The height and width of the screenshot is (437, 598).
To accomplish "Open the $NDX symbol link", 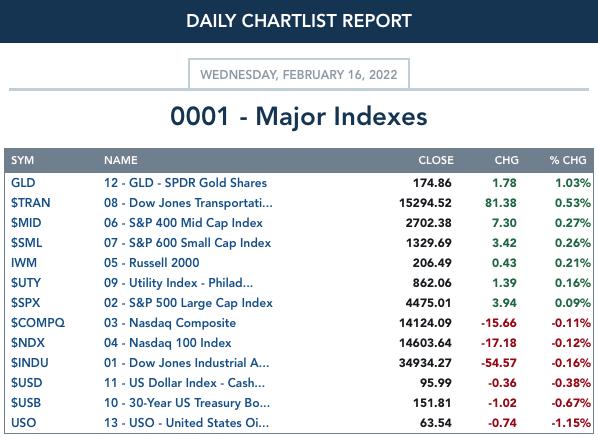I will click(x=27, y=343).
